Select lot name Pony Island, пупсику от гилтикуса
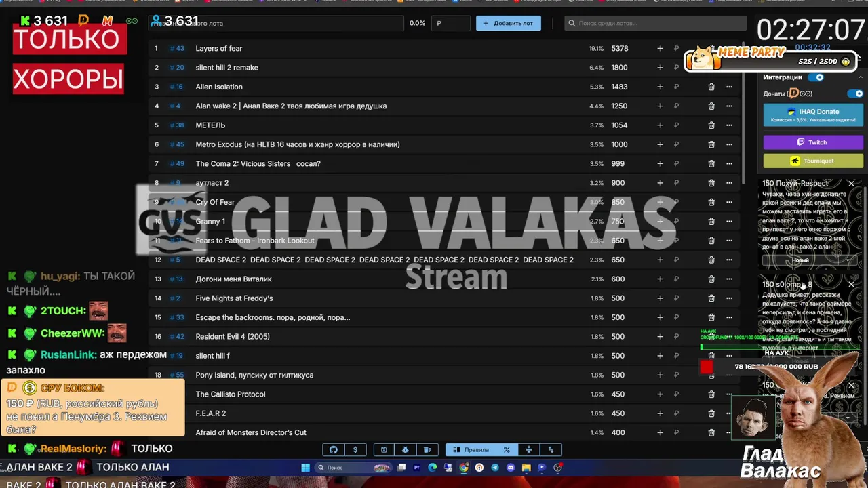This screenshot has width=868, height=488. [x=254, y=375]
